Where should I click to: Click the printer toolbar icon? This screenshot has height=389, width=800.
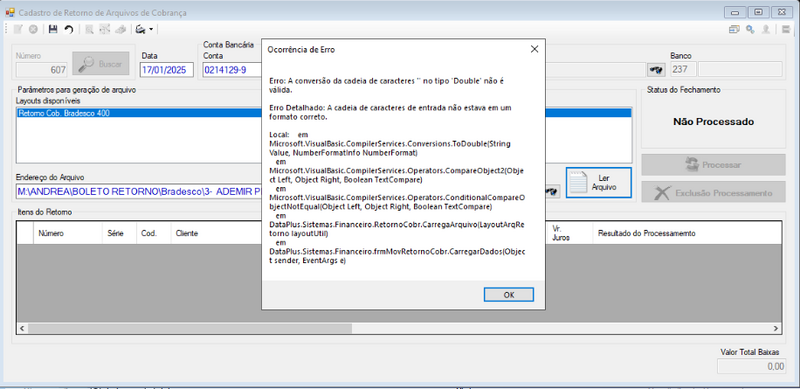[141, 30]
